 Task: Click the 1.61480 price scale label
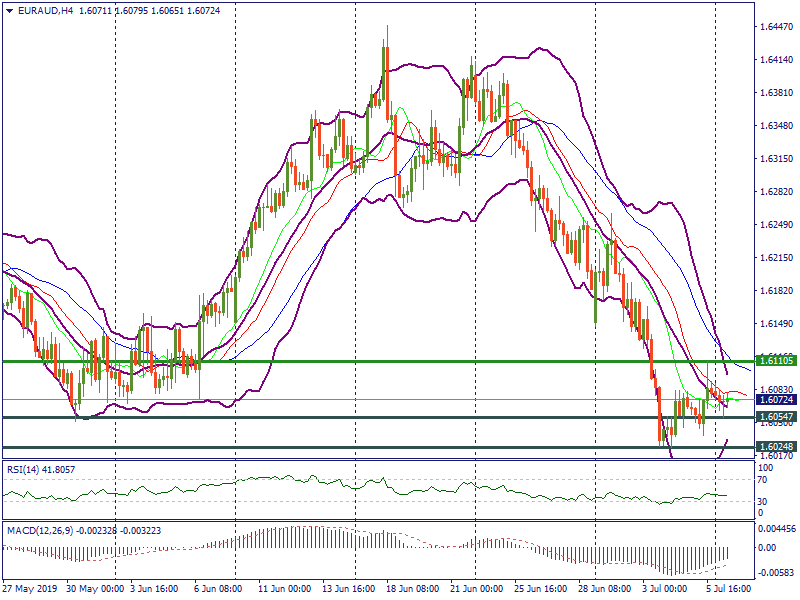(x=776, y=323)
